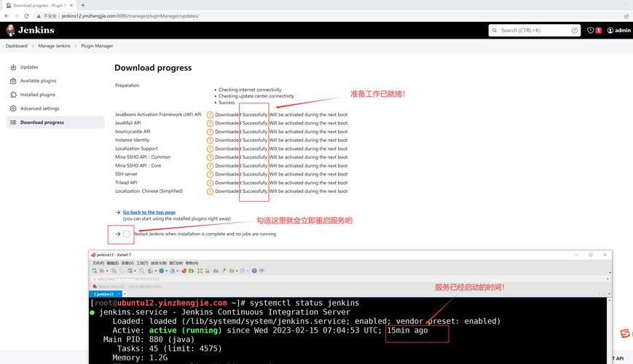Add new Xshell session tab with plus
The image size is (633, 364).
coord(125,294)
